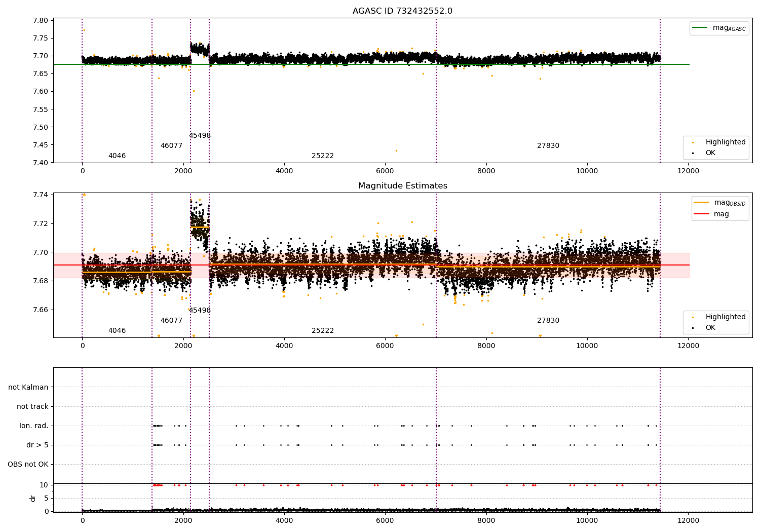Click the 'OBS not OK' axis label
The image size is (760, 532).
pos(28,464)
